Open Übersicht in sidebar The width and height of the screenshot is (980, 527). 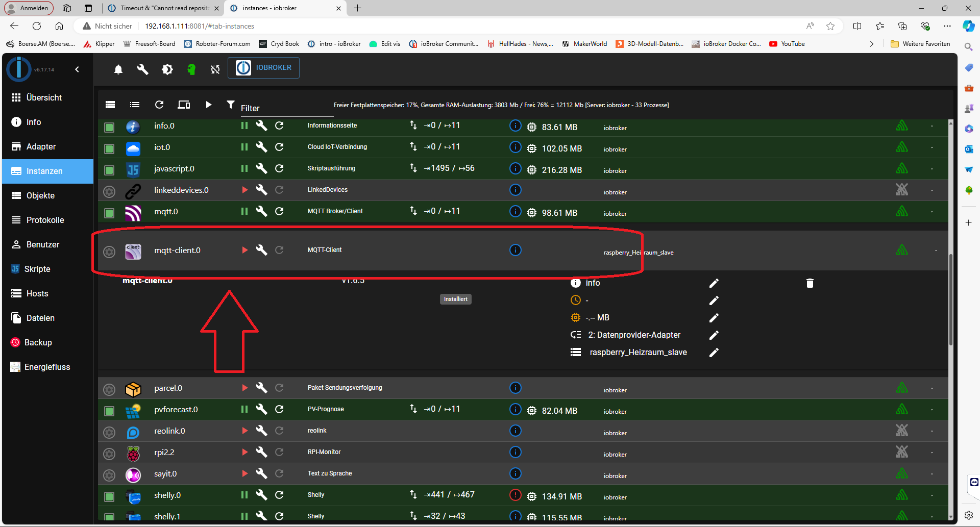(x=48, y=97)
